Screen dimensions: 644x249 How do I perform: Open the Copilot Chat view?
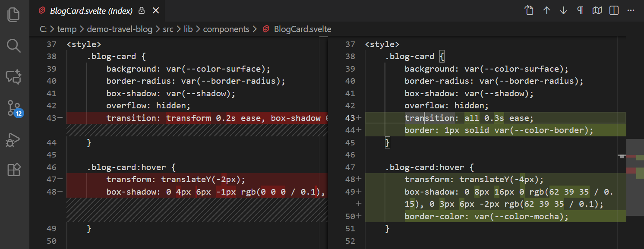14,76
